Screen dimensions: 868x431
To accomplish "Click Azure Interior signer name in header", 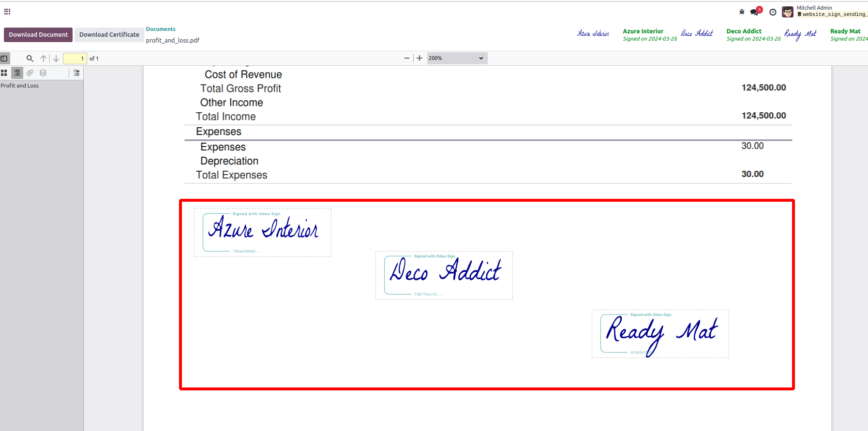I will point(643,31).
